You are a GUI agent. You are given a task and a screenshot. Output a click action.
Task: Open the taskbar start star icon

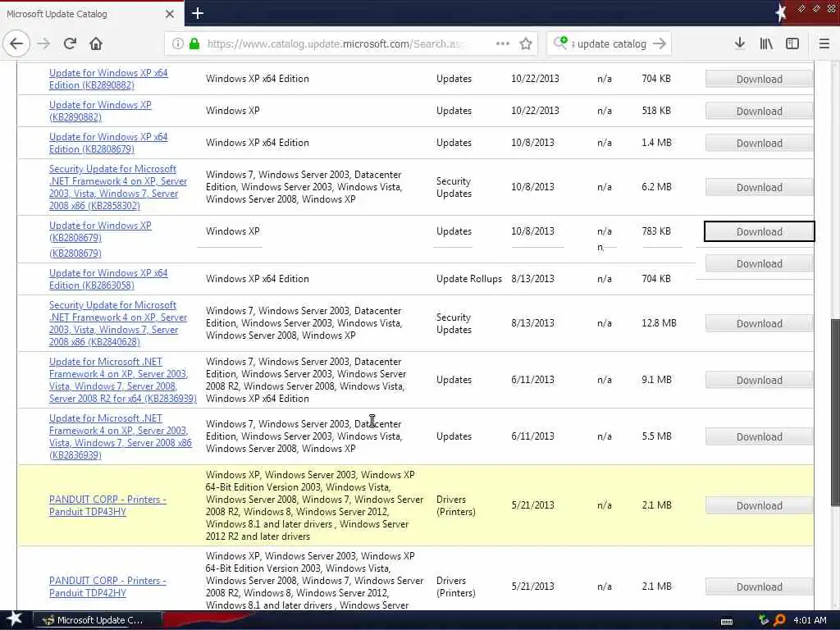[x=14, y=620]
